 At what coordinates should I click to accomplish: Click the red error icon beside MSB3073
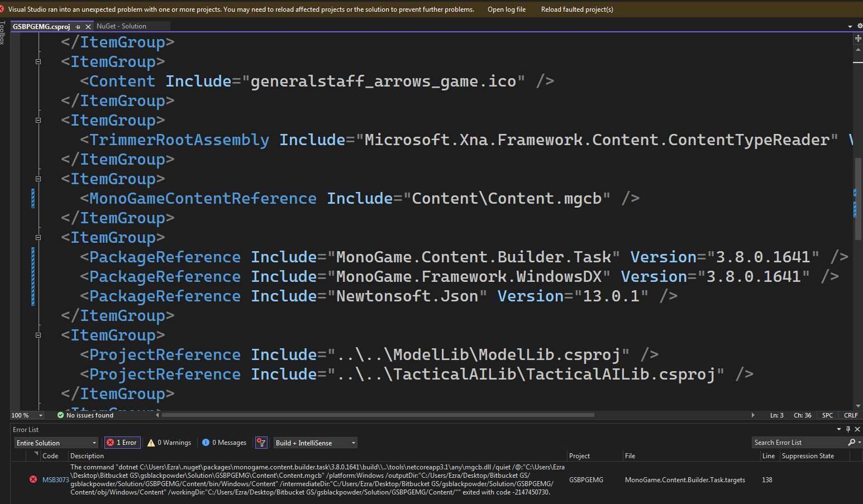[x=33, y=479]
